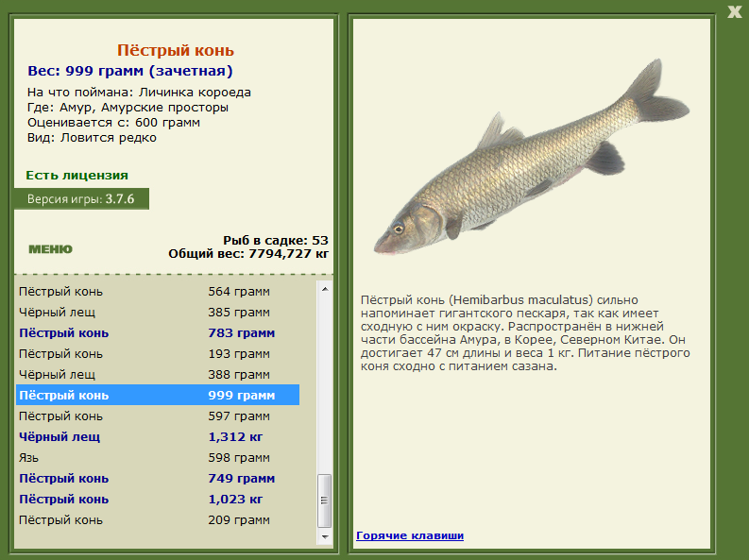
Task: Select Пёстрый конь 209 грамм row
Action: point(158,520)
